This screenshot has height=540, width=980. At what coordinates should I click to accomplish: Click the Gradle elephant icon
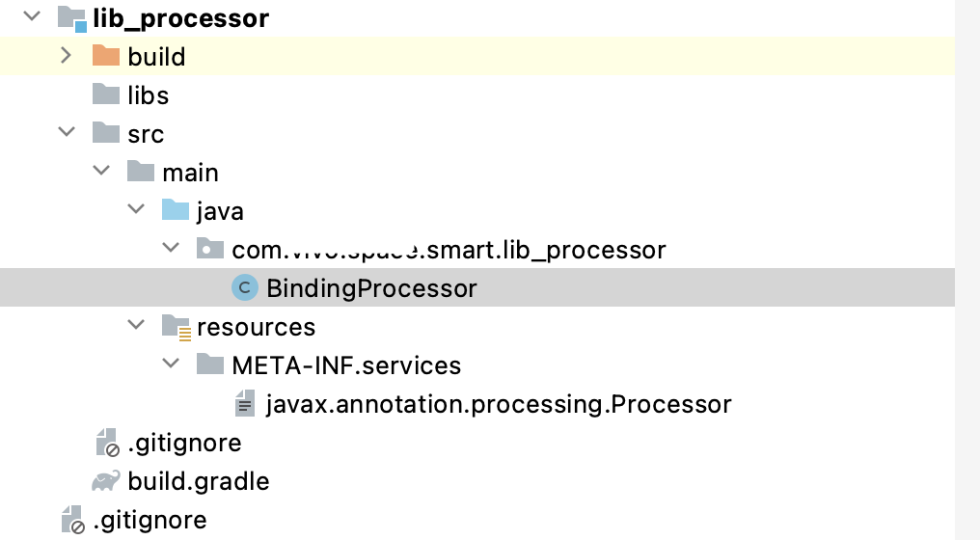click(106, 480)
